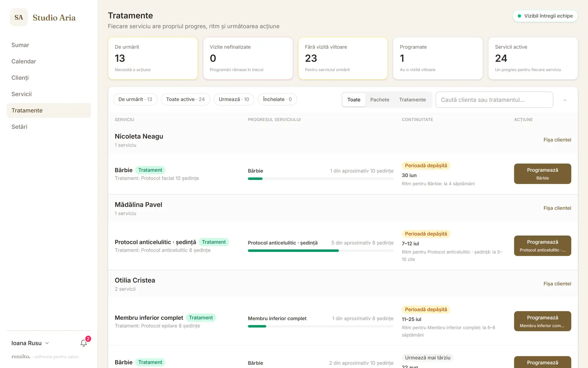Filter by the Încheiate · 0 chip
This screenshot has width=588, height=368.
[x=277, y=99]
